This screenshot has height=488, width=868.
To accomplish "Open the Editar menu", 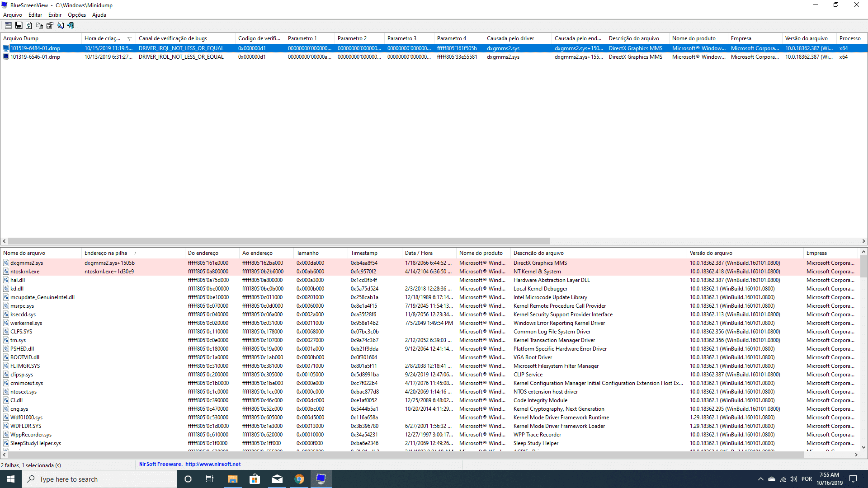I will coord(35,15).
